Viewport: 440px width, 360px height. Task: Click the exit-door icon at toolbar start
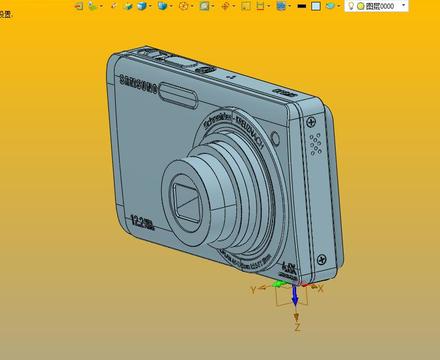(79, 6)
